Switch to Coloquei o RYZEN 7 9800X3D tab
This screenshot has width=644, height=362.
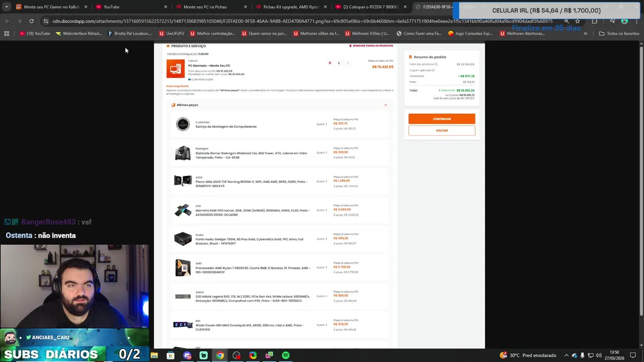pyautogui.click(x=371, y=7)
